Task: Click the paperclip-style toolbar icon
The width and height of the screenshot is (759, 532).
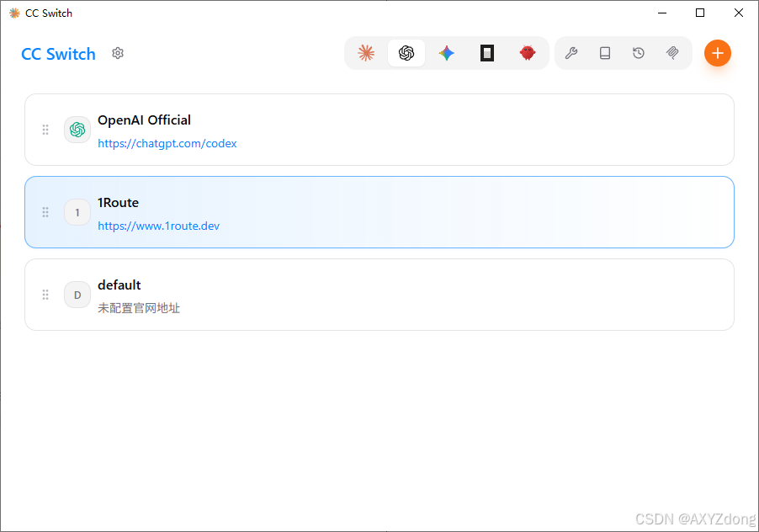Action: click(x=671, y=53)
